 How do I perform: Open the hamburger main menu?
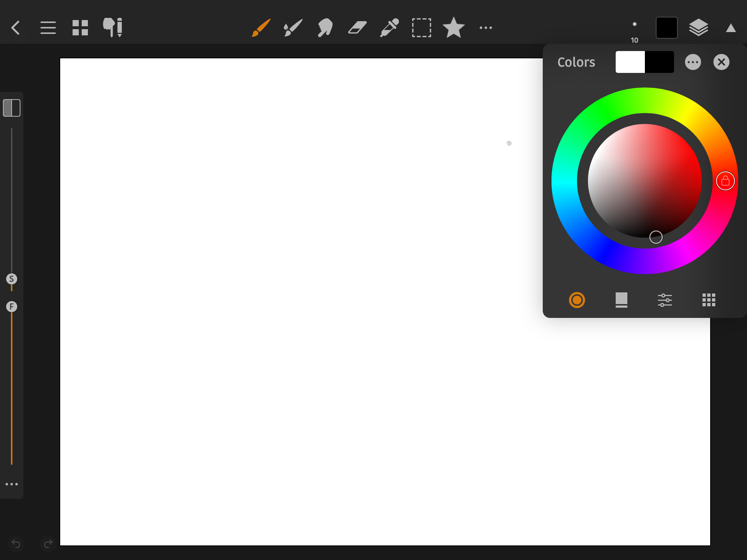pos(48,28)
